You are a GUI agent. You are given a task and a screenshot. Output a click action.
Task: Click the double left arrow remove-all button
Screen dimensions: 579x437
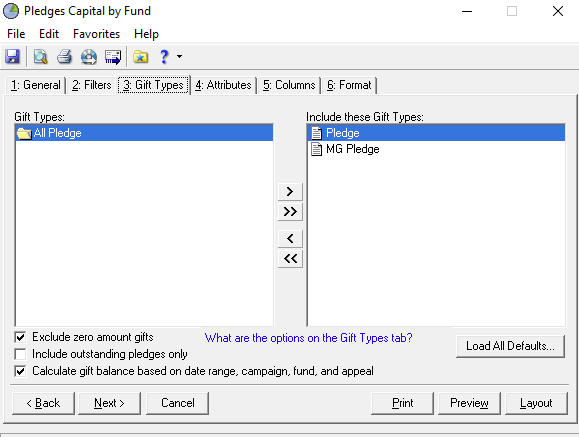[290, 259]
